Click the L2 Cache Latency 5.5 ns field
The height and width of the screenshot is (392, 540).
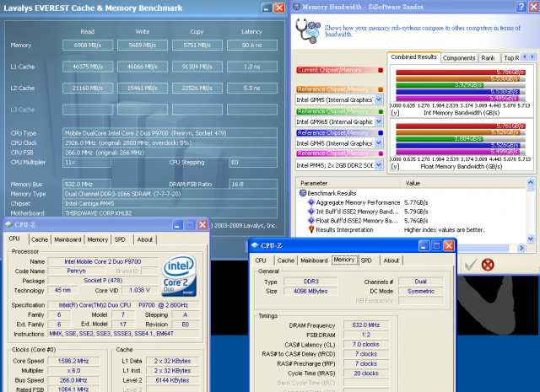point(252,89)
